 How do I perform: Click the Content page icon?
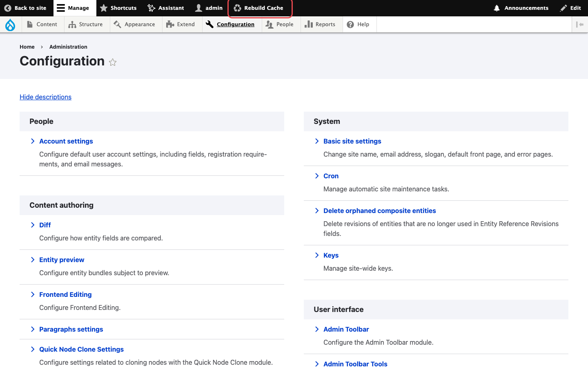pos(30,25)
